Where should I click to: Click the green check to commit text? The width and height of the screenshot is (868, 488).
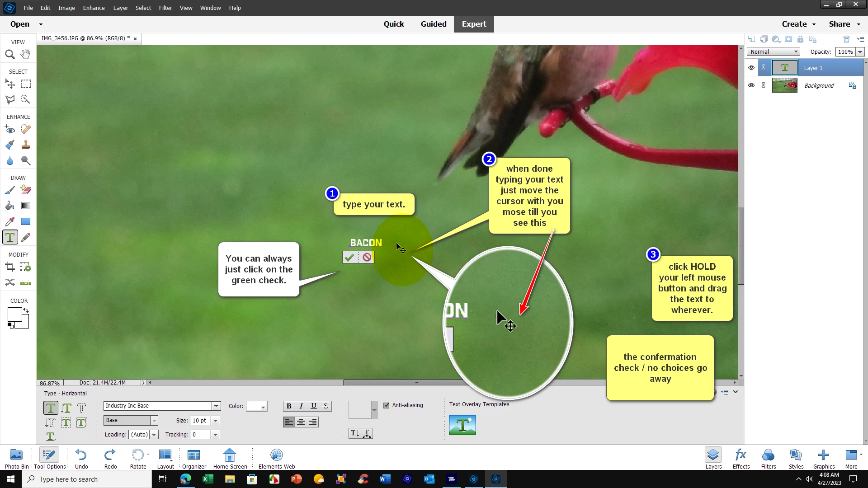pos(349,258)
